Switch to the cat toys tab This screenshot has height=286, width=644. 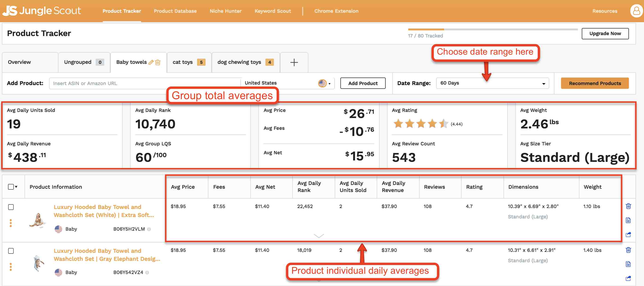coord(189,62)
